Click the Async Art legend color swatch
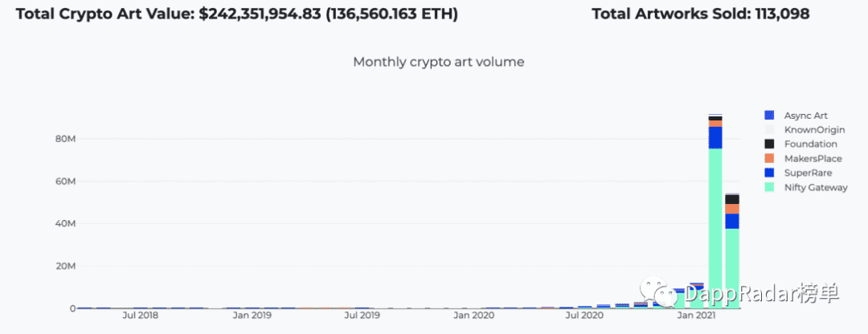 [x=769, y=116]
